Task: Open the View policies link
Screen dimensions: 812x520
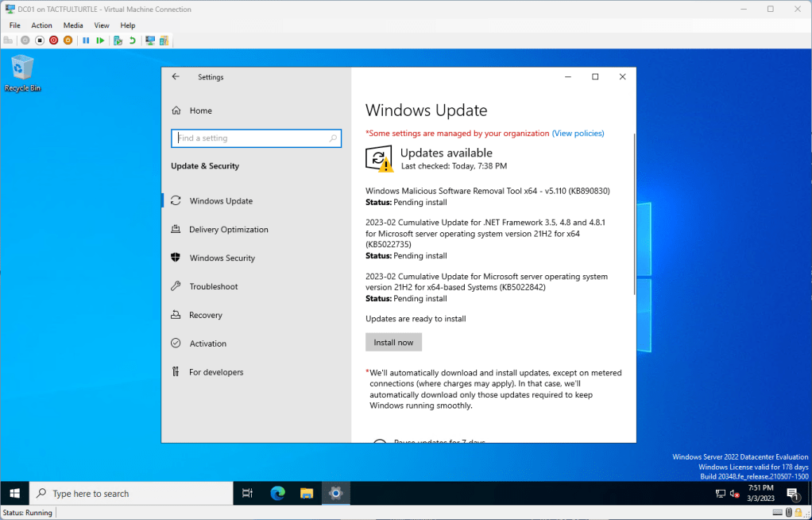Action: coord(578,134)
